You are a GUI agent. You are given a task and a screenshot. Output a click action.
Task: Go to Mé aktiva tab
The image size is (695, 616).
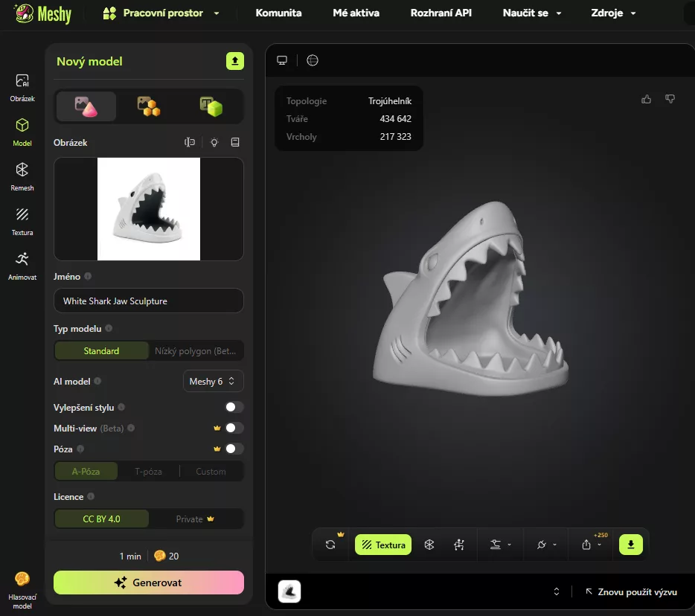point(356,13)
